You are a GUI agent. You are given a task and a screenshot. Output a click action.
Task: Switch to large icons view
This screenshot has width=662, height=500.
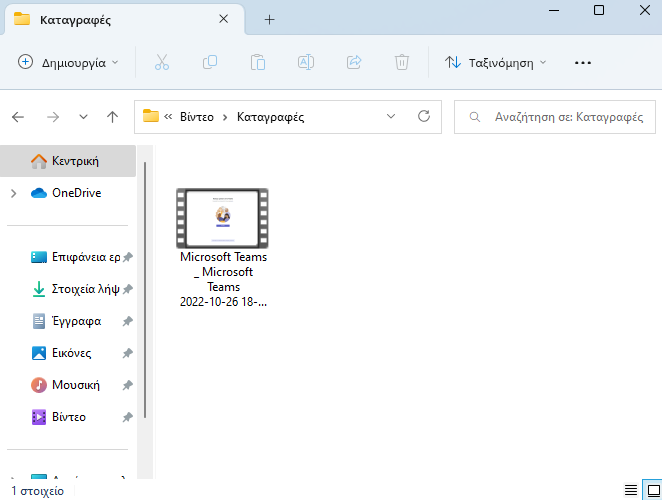coord(653,490)
